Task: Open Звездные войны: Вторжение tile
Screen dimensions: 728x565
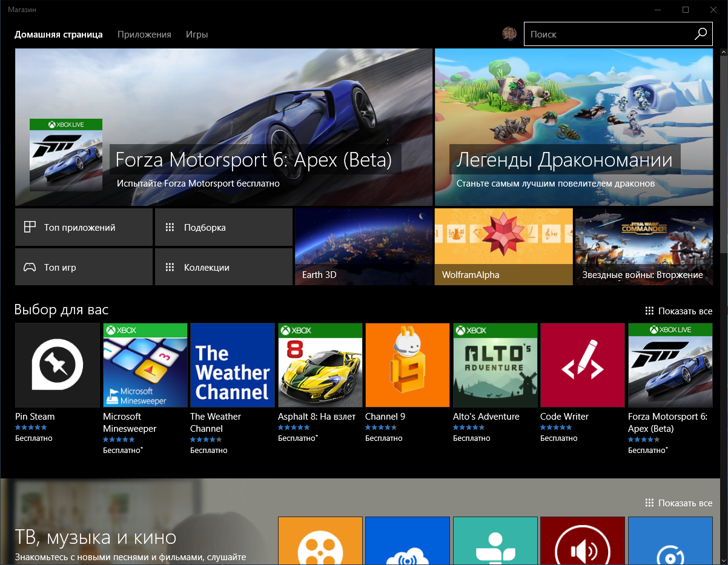Action: click(x=644, y=246)
